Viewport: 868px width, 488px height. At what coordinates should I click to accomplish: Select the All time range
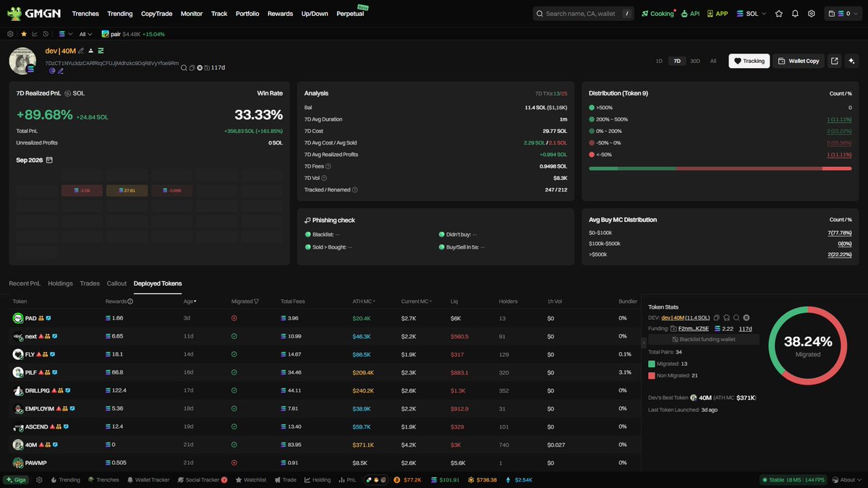713,61
